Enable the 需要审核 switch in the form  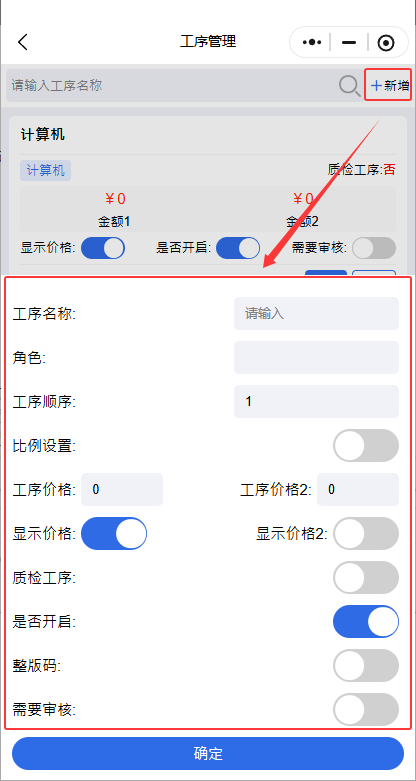(366, 709)
